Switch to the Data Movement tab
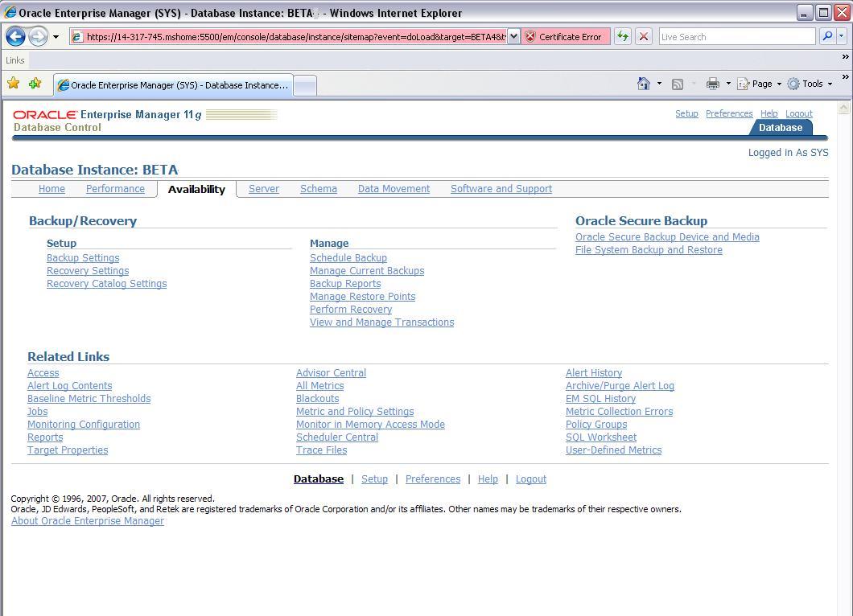 (x=394, y=189)
